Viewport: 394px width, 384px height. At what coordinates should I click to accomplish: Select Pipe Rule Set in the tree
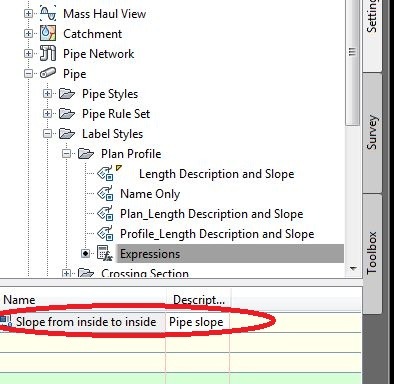(116, 114)
